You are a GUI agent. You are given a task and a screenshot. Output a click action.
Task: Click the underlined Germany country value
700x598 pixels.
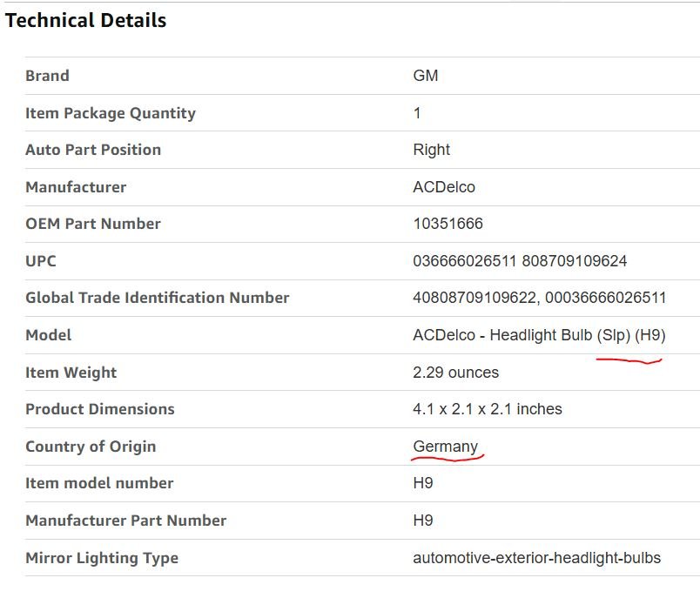coord(445,447)
